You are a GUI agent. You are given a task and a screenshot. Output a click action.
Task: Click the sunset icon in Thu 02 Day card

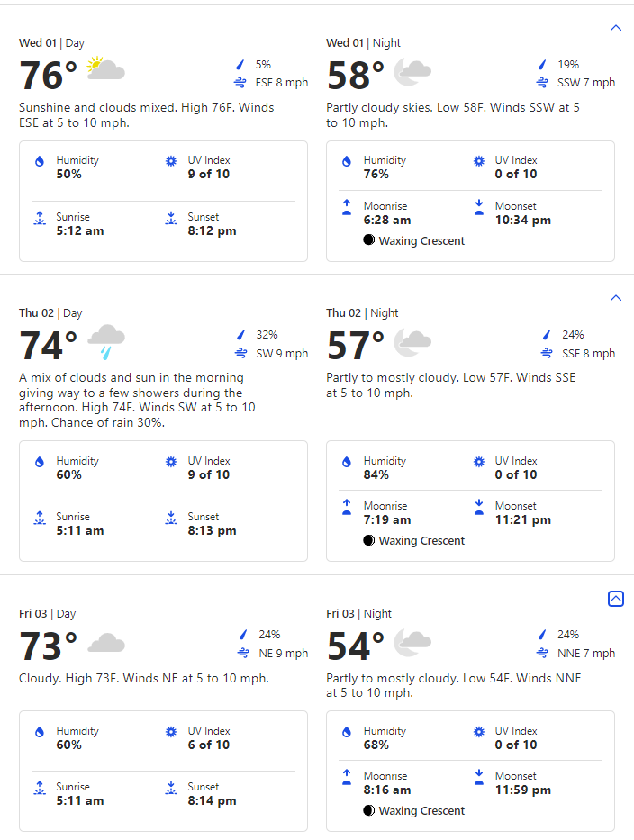point(171,518)
